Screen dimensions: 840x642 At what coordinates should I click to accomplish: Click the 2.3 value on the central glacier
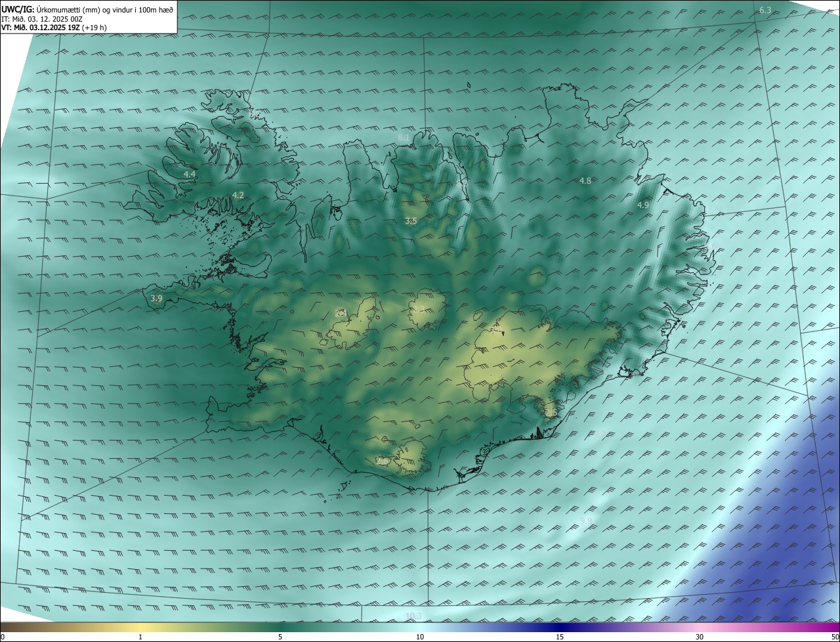pos(418,309)
